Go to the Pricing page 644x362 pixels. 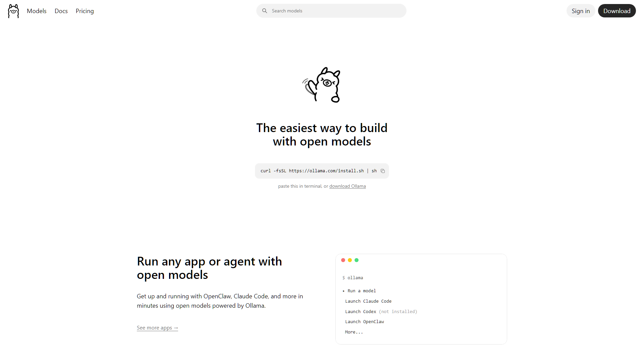(85, 11)
